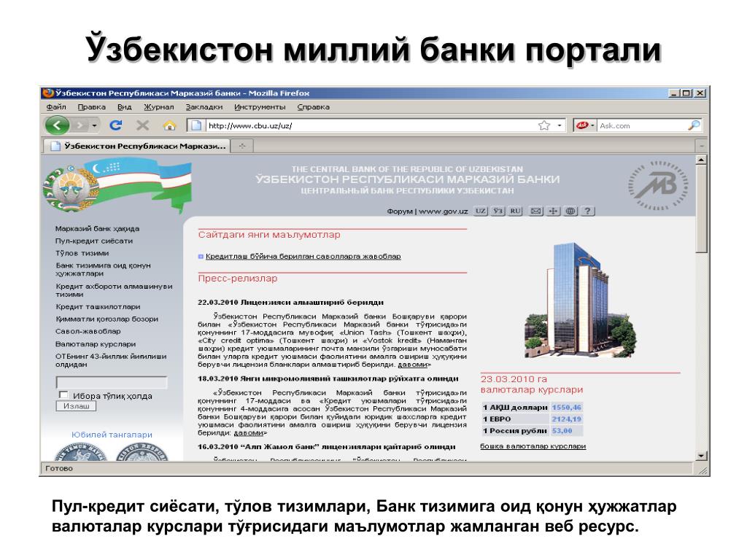Switch to Cyrillic Uzbek with Ўз button
Screen dimensions: 747x560
coord(498,211)
